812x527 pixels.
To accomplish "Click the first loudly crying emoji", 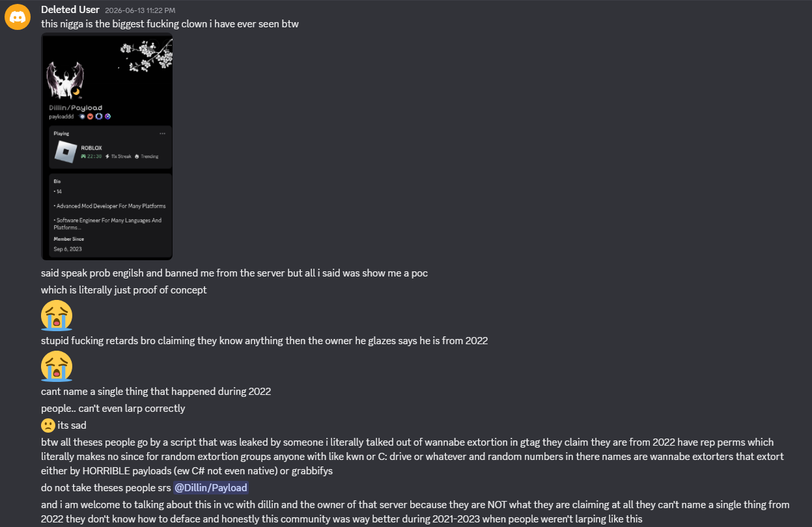I will pyautogui.click(x=57, y=314).
